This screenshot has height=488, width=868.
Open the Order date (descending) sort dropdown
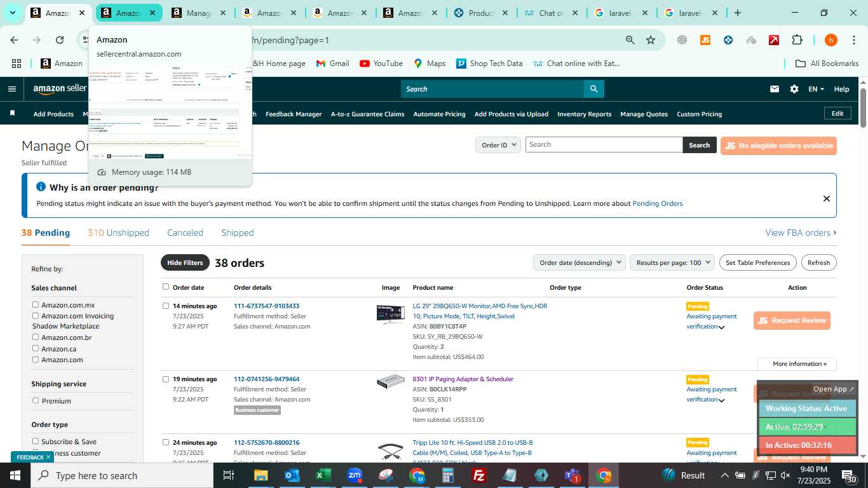[x=579, y=262]
